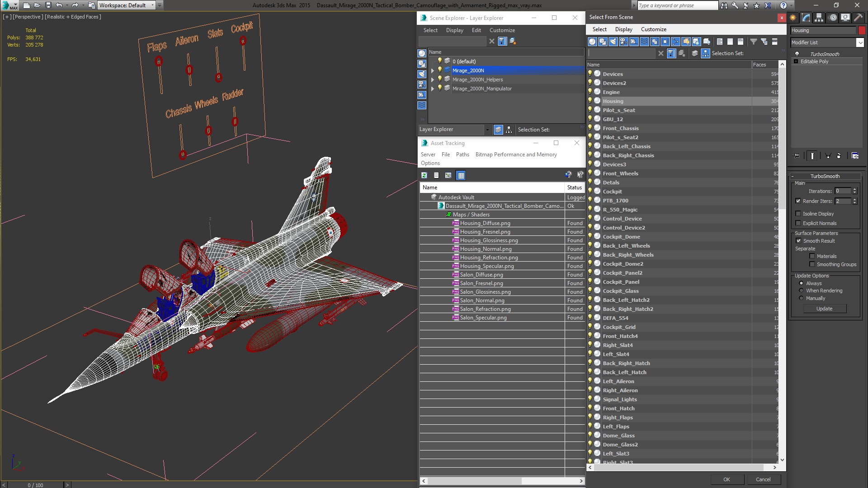Click Make Unique icon in modifier stack

tap(828, 155)
